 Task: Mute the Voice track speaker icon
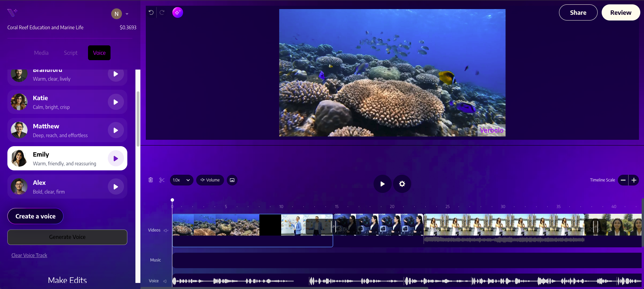165,281
